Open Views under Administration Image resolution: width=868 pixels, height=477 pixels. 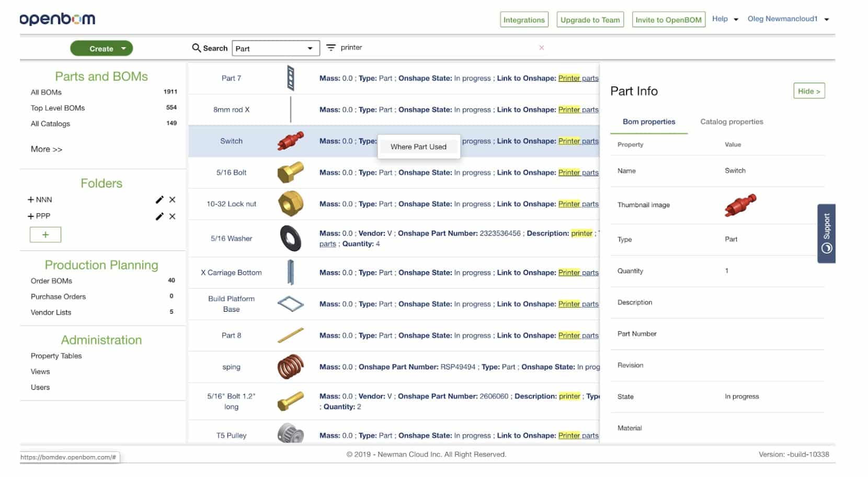point(40,371)
